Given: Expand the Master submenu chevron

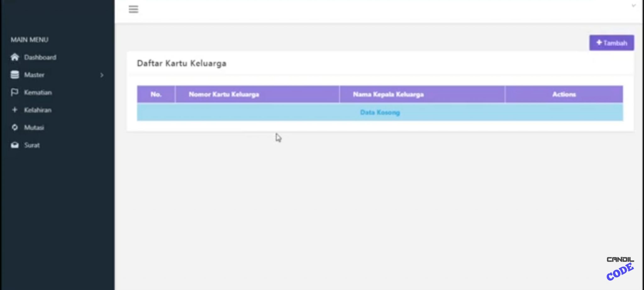Looking at the screenshot, I should point(102,75).
